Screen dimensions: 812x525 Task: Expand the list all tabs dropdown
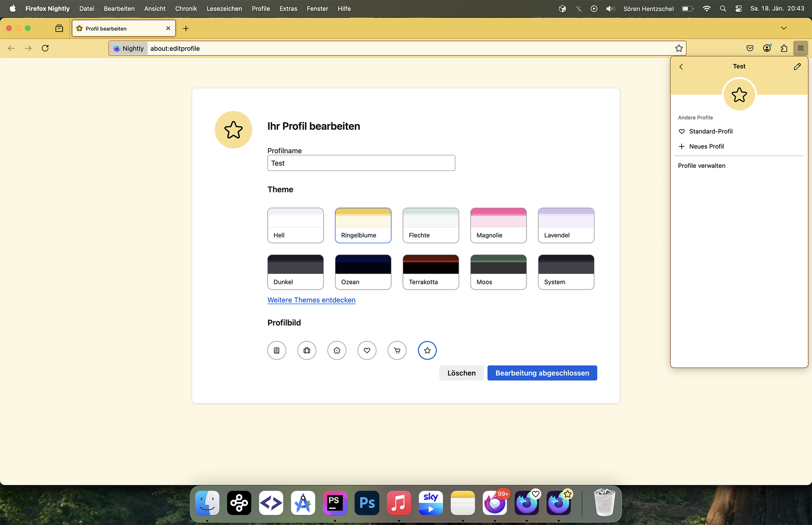tap(784, 28)
